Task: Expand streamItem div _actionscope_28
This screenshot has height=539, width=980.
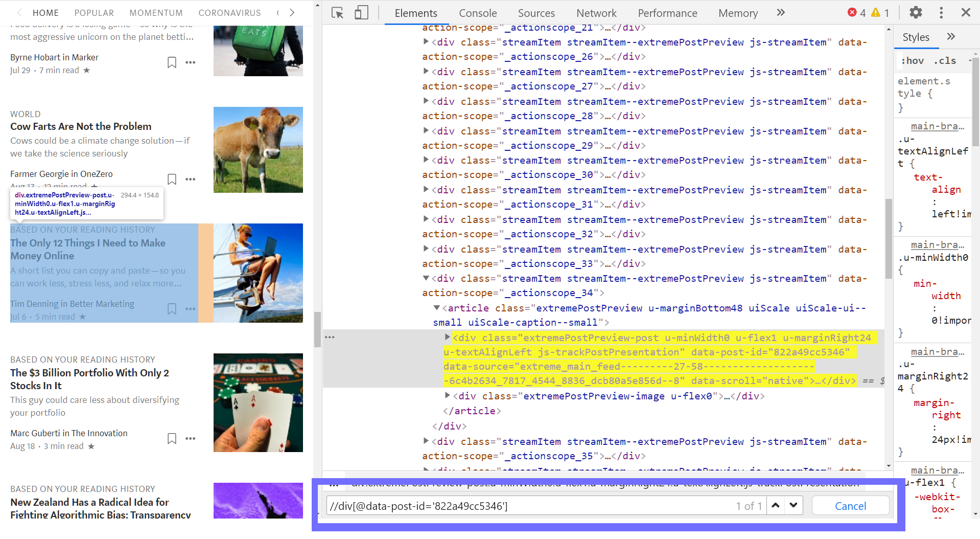Action: click(426, 101)
